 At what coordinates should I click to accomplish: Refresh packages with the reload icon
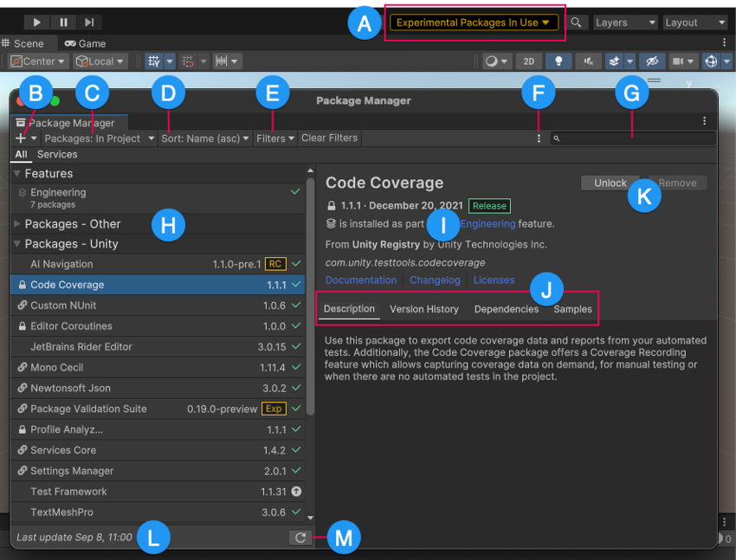coord(300,537)
